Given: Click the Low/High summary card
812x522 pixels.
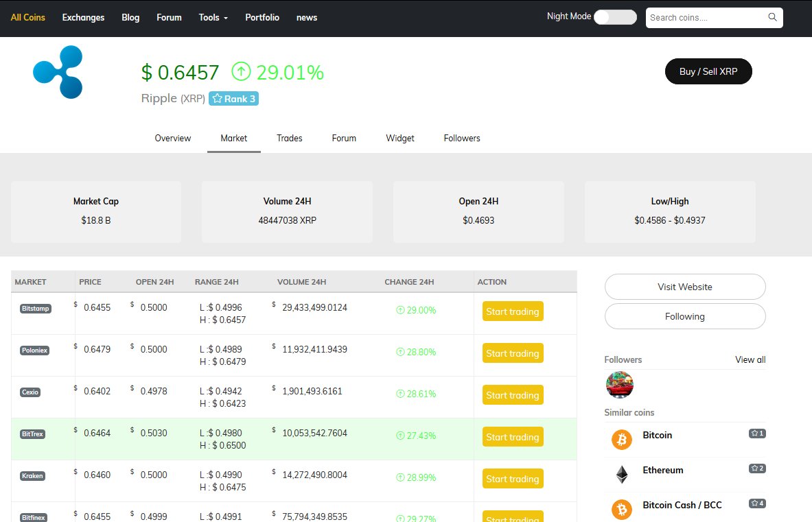Looking at the screenshot, I should pyautogui.click(x=670, y=211).
